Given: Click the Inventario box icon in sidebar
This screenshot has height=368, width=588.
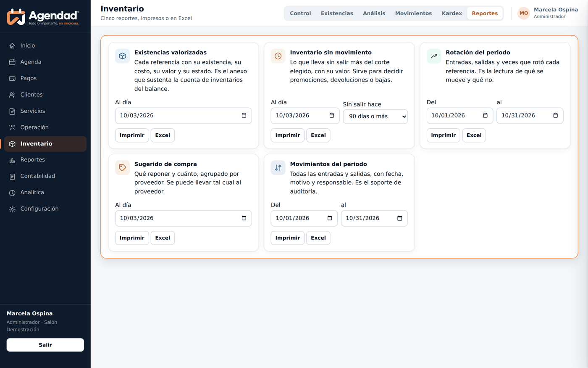Looking at the screenshot, I should (x=12, y=144).
